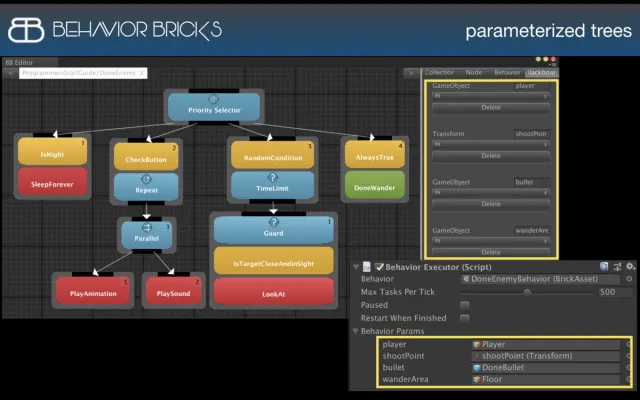The height and width of the screenshot is (400, 640).
Task: Click the > collapse side panel button
Action: point(411,73)
